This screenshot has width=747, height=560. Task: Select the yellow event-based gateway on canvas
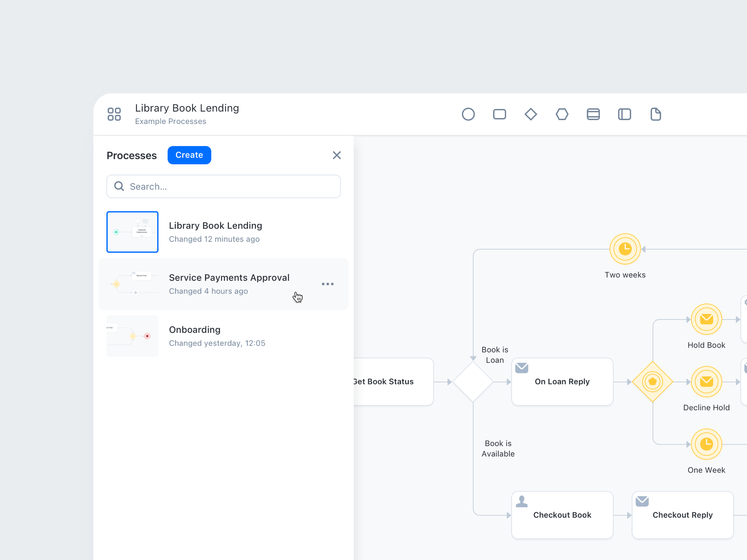[x=653, y=382]
